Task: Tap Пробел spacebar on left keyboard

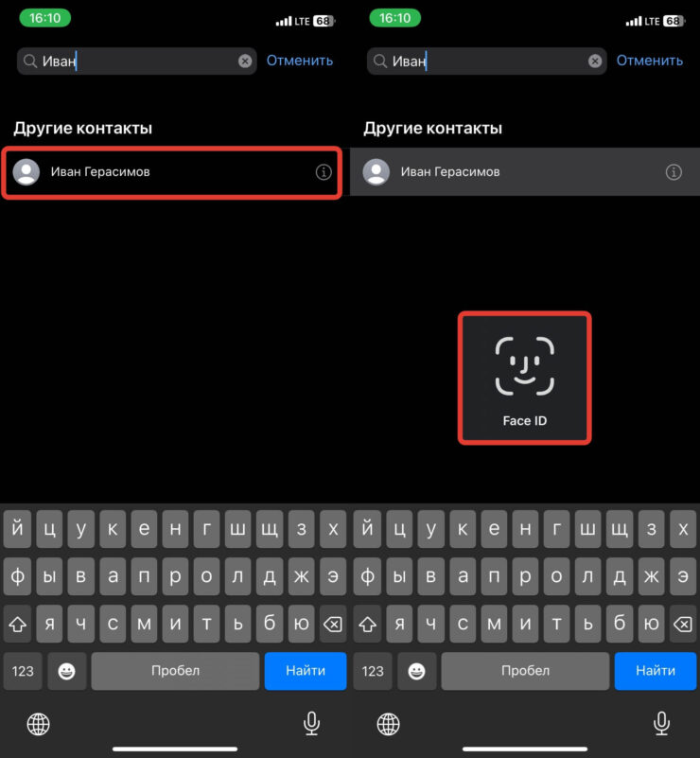Action: pyautogui.click(x=175, y=671)
